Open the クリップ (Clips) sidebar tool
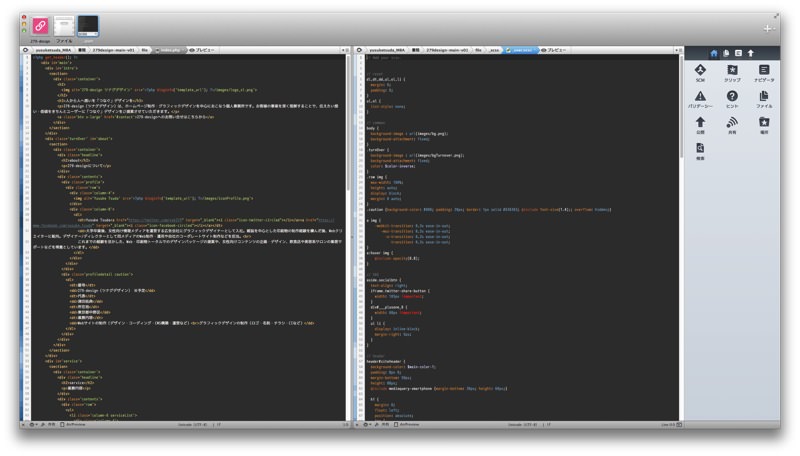Screen dimensions: 800x456 click(732, 72)
